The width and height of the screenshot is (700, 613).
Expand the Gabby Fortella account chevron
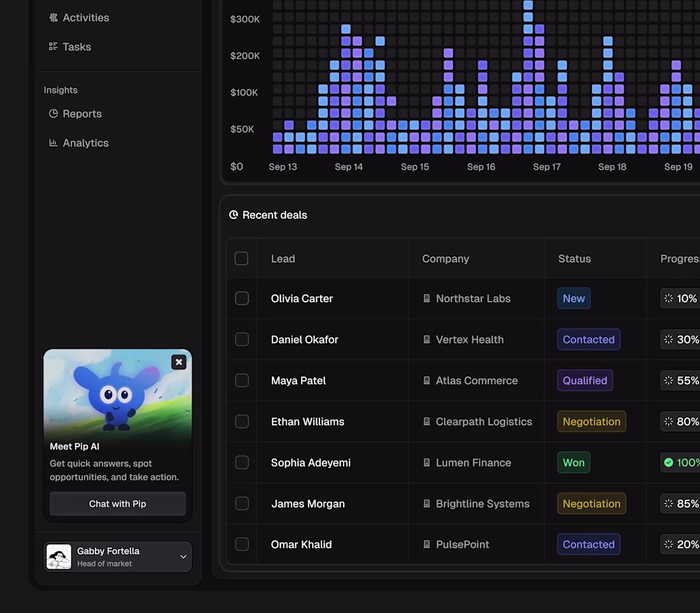pyautogui.click(x=183, y=557)
